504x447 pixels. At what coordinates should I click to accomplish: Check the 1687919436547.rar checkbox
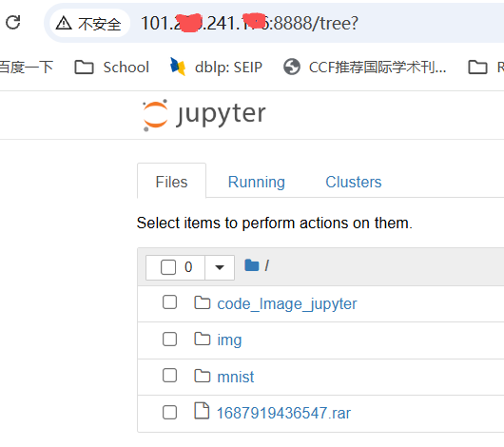click(169, 412)
